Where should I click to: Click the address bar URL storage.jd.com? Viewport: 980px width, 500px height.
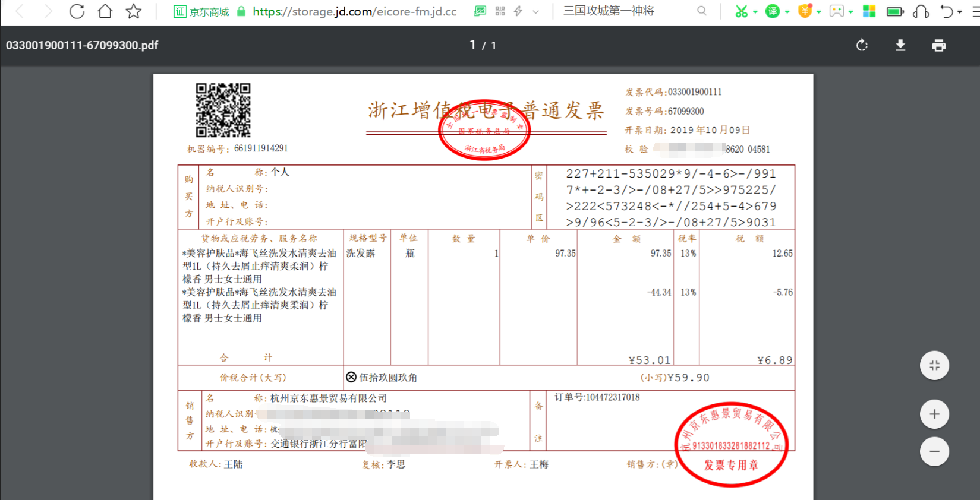[355, 11]
